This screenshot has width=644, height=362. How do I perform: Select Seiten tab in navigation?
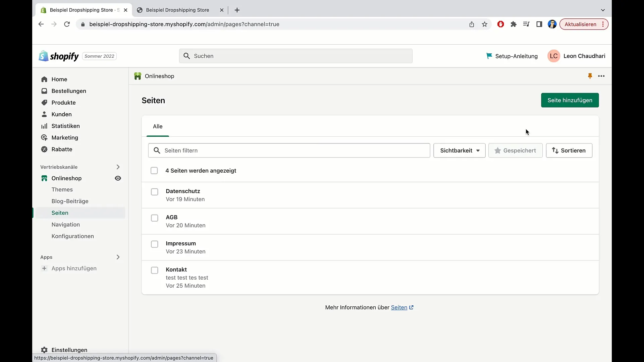click(x=60, y=213)
